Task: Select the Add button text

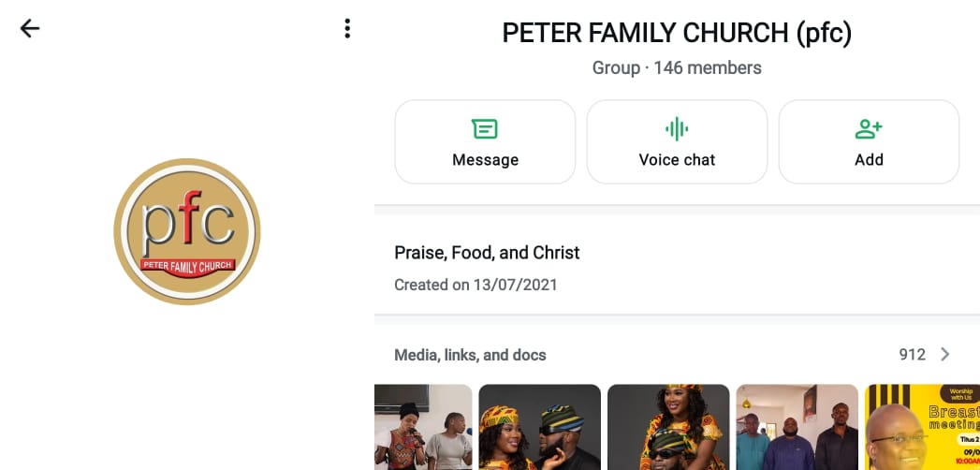Action: (869, 160)
